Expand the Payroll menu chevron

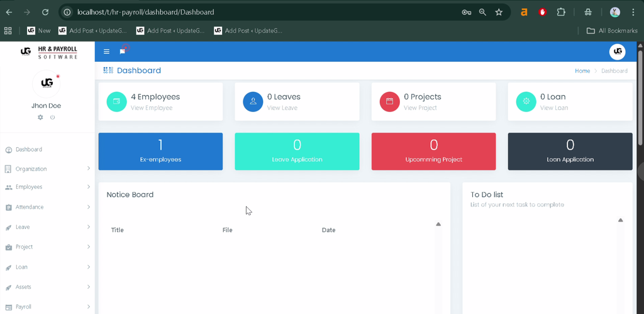(x=89, y=307)
